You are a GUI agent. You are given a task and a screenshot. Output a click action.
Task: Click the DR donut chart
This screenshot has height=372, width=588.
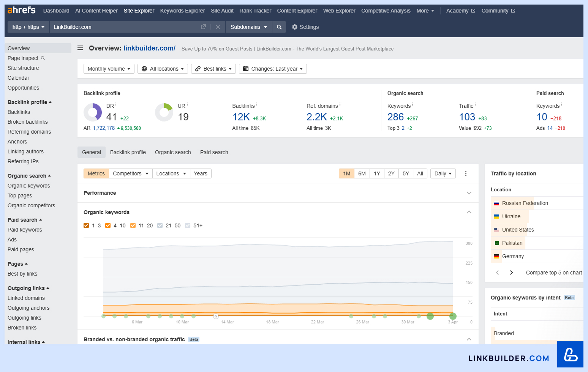(93, 112)
